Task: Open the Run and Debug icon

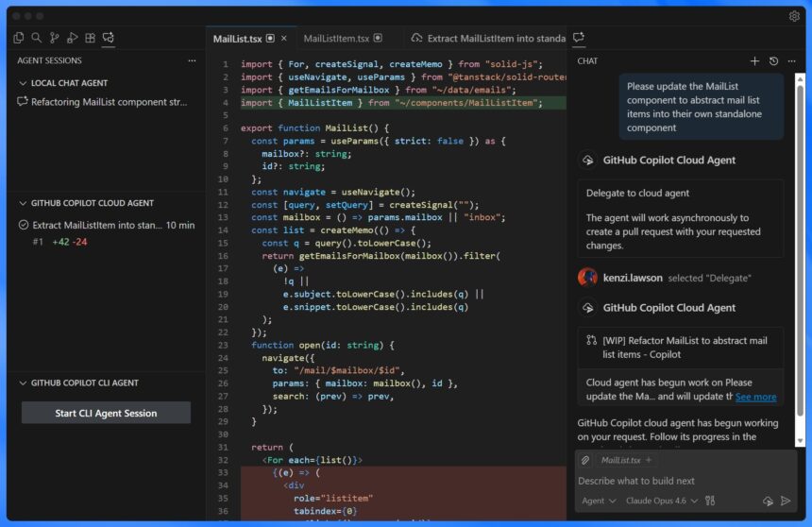Action: 73,38
